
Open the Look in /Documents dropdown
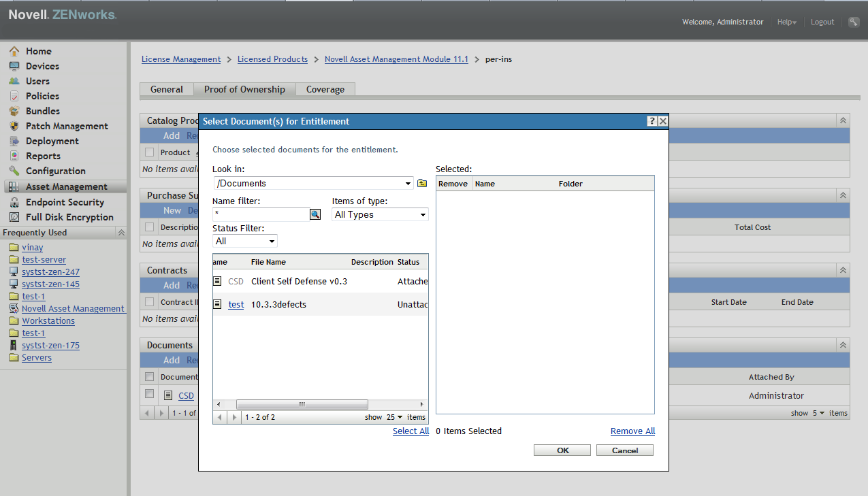(x=313, y=183)
